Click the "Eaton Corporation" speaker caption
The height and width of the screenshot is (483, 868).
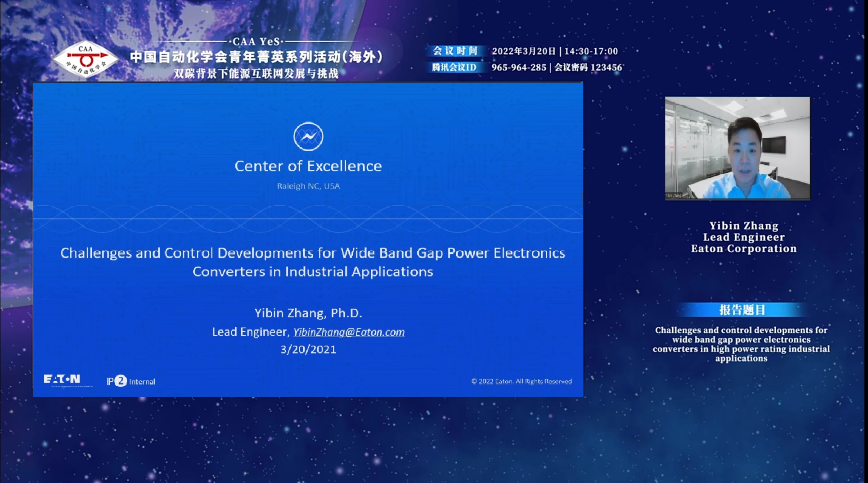[743, 248]
